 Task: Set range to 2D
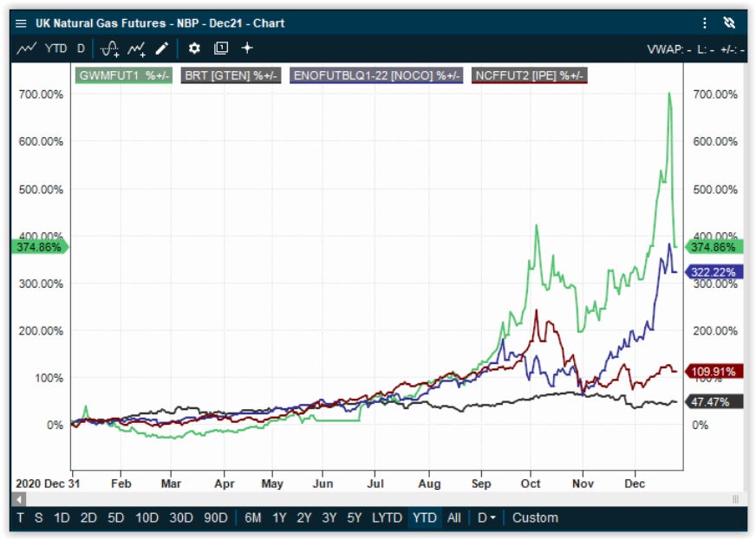pos(88,517)
